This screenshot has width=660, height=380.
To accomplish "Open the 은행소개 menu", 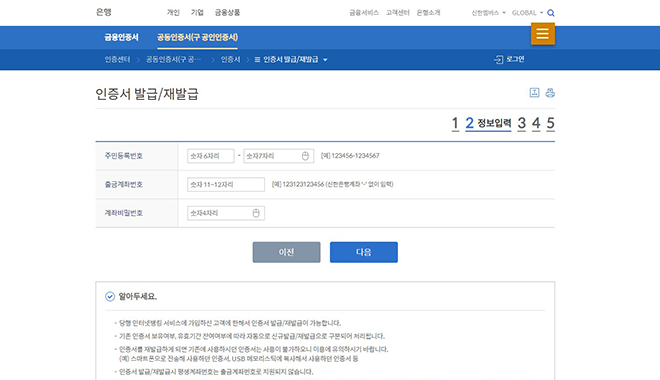I will [x=428, y=13].
